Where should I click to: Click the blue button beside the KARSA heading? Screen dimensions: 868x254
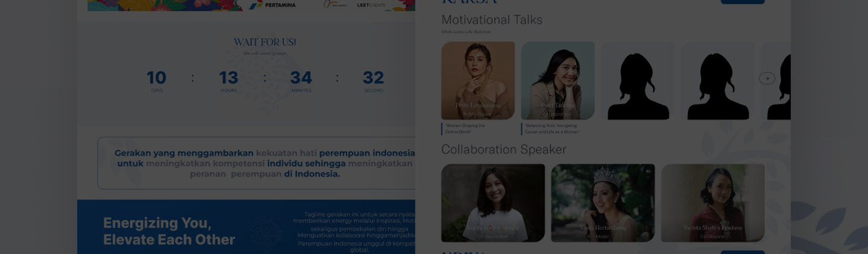(x=743, y=2)
